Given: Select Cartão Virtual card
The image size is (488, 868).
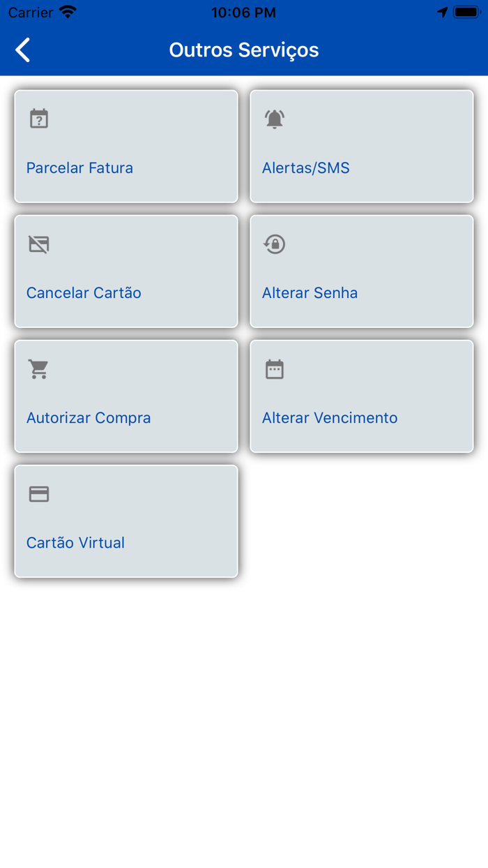Looking at the screenshot, I should tap(125, 521).
